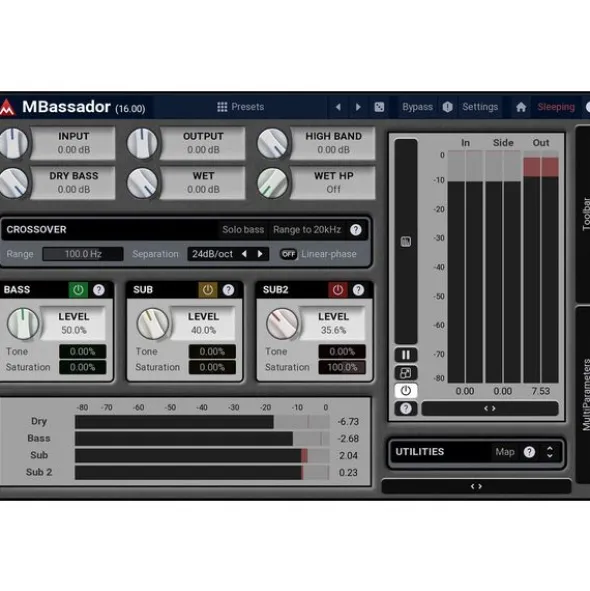Open the SUB section help icon
Viewport: 590px width, 591px height.
228,290
